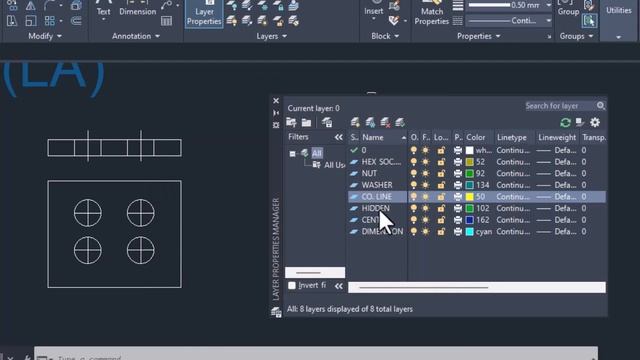640x360 pixels.
Task: Open Layer States Manager icon
Action: 327,122
